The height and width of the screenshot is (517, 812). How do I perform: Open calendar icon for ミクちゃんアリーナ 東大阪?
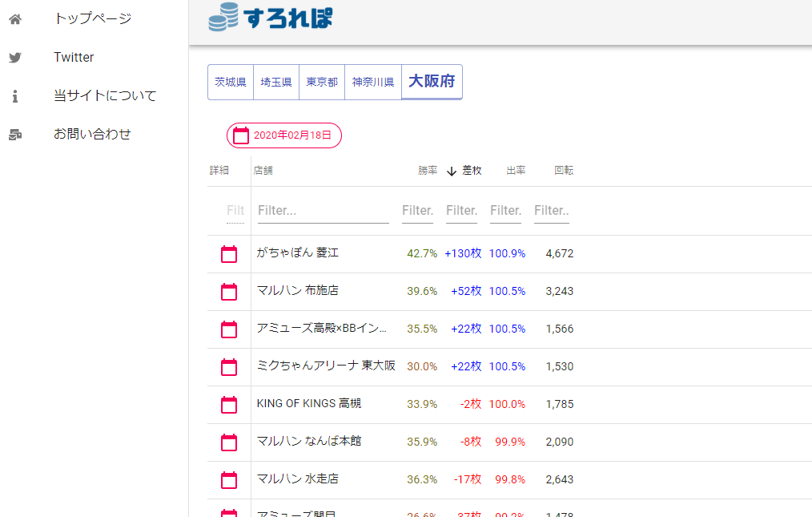[229, 367]
